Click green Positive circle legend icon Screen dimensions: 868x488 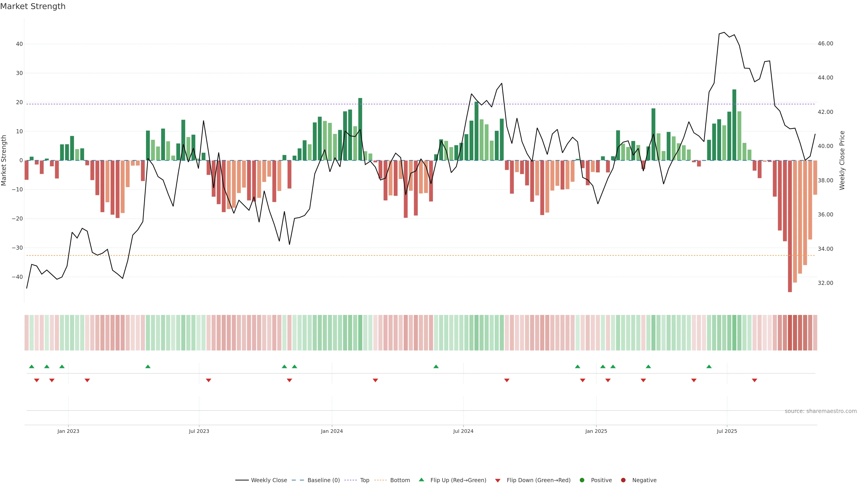(x=582, y=480)
